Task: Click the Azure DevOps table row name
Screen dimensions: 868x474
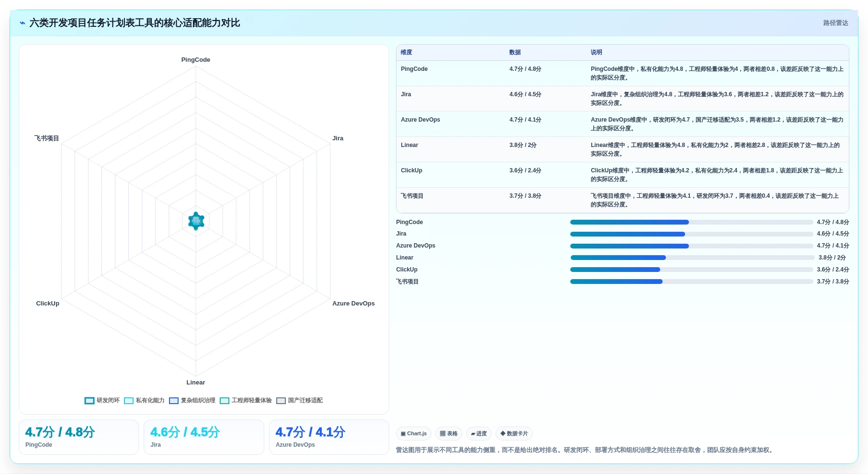Action: point(420,120)
